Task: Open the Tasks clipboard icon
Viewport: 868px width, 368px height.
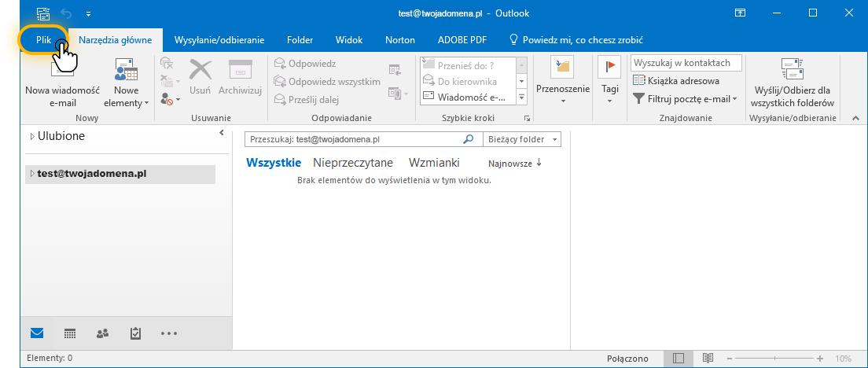Action: [x=135, y=333]
